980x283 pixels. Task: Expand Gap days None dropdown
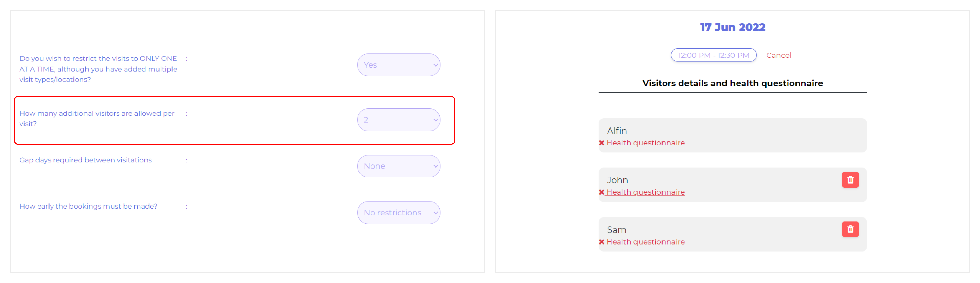(x=398, y=166)
